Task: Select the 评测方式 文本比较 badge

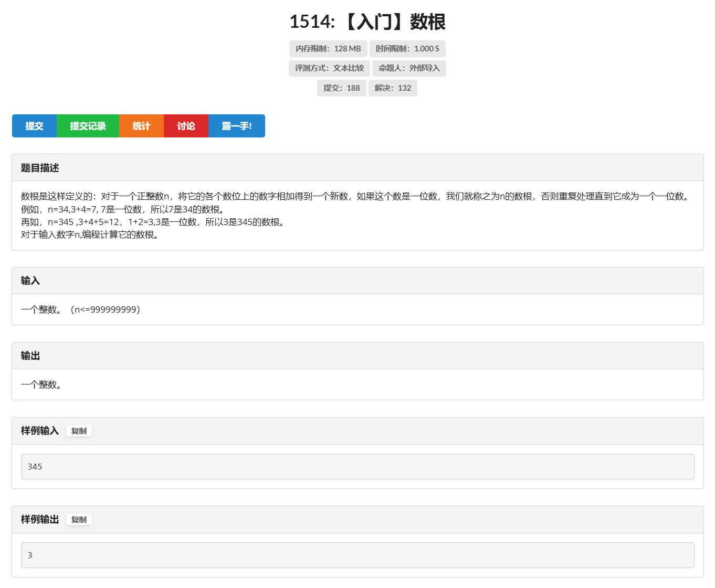Action: tap(329, 68)
